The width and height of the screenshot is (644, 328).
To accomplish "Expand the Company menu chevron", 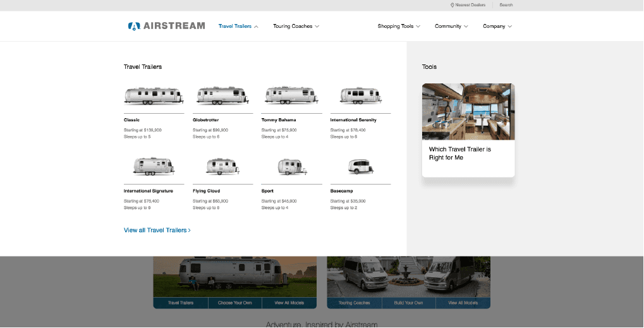I will [x=509, y=27].
